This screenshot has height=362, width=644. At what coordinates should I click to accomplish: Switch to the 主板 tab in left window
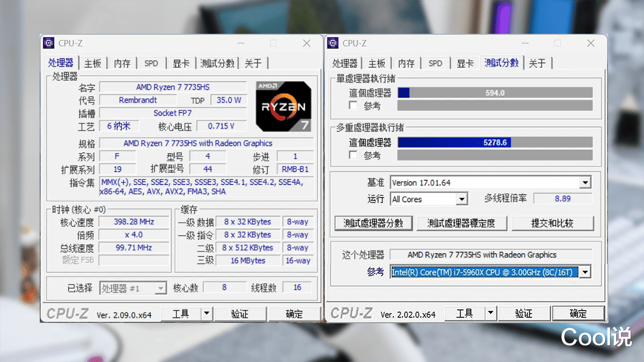pyautogui.click(x=93, y=63)
